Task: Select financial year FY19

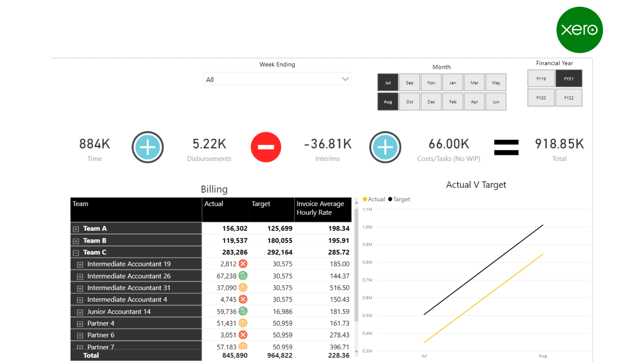Action: [541, 78]
